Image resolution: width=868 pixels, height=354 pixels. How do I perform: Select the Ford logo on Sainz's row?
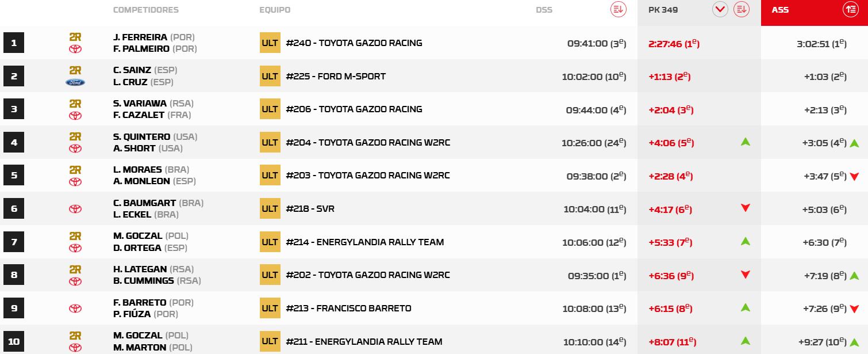[75, 82]
